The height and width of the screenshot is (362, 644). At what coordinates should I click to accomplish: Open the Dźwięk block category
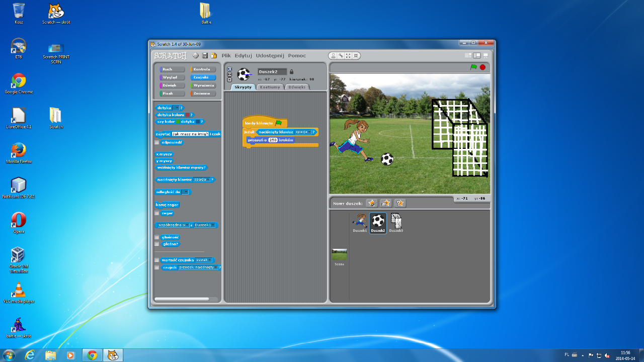tap(173, 85)
